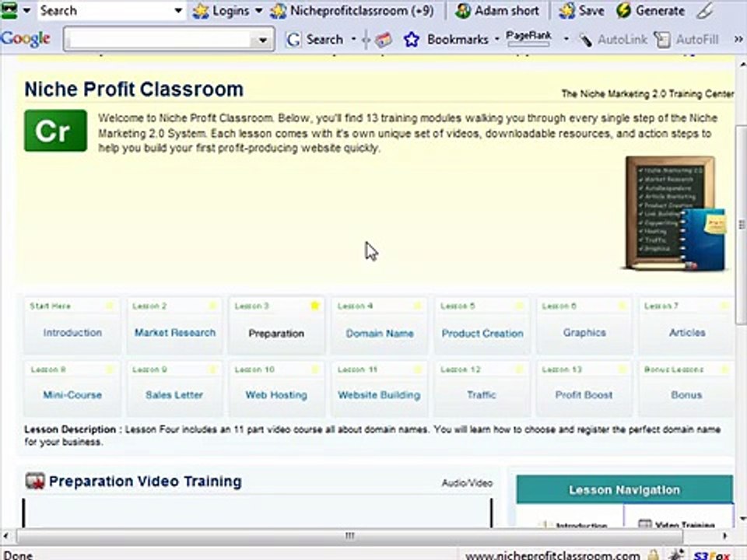
Task: Toggle the star on Lesson 2 card
Action: tap(212, 306)
